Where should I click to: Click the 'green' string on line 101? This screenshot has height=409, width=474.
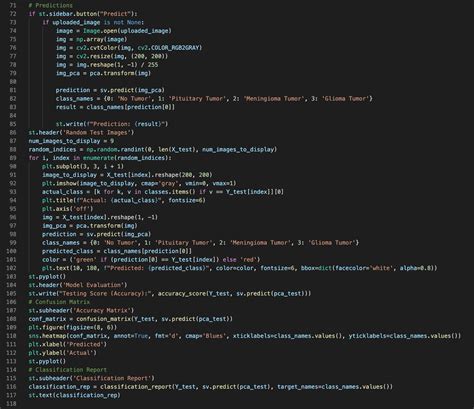tap(81, 259)
